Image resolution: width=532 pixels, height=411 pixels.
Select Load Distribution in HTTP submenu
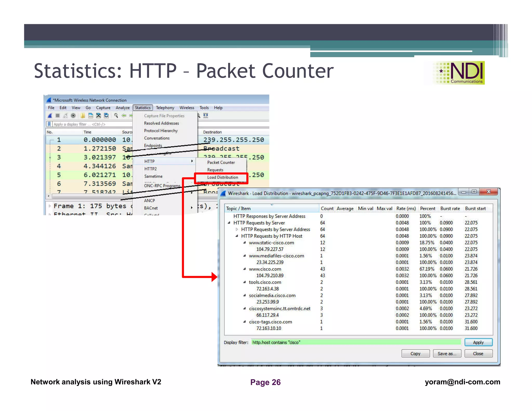pos(222,177)
